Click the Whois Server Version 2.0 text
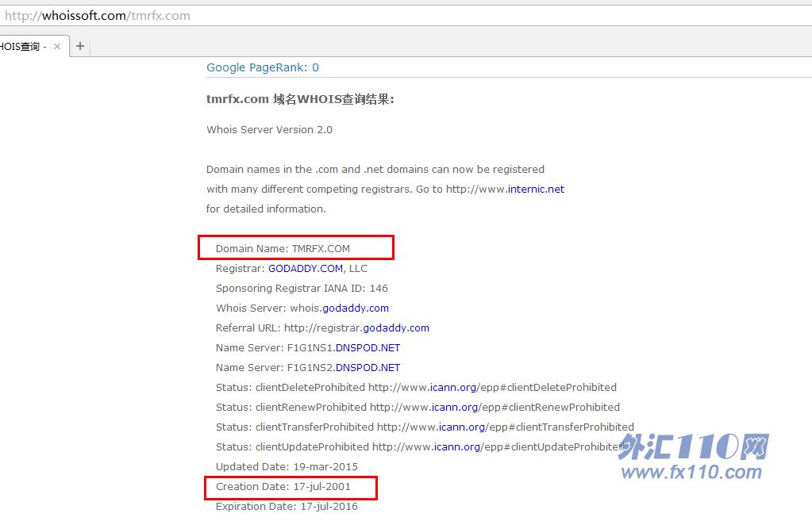812x521 pixels. tap(269, 130)
